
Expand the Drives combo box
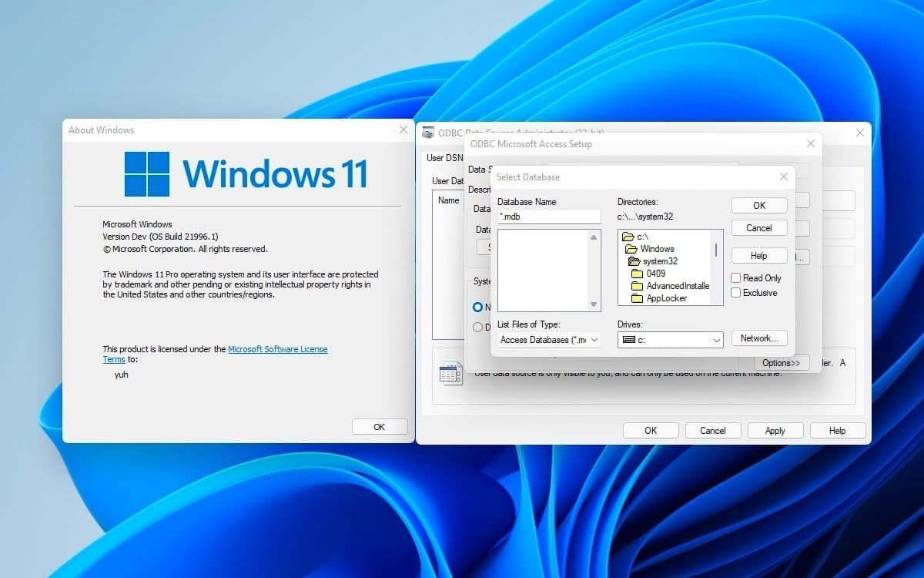670,340
